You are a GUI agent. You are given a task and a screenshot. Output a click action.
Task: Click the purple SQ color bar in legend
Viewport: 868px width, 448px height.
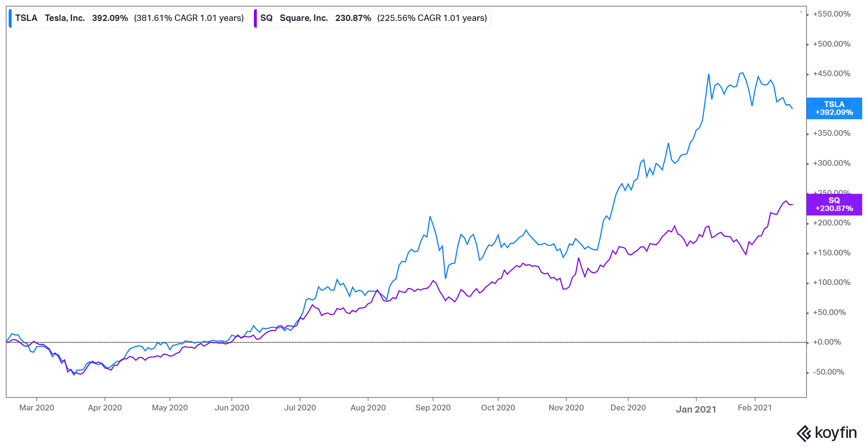[255, 18]
